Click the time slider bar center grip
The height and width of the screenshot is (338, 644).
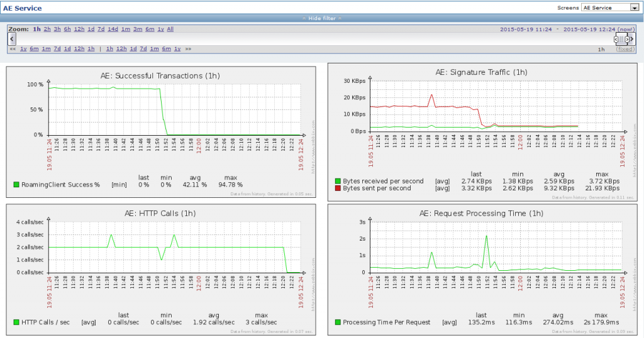tap(621, 40)
